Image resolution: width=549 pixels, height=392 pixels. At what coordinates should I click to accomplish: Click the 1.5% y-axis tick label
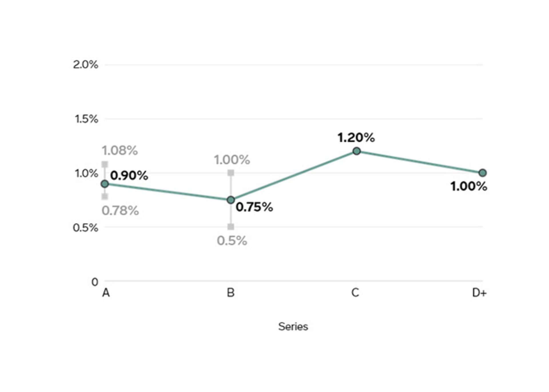[86, 119]
